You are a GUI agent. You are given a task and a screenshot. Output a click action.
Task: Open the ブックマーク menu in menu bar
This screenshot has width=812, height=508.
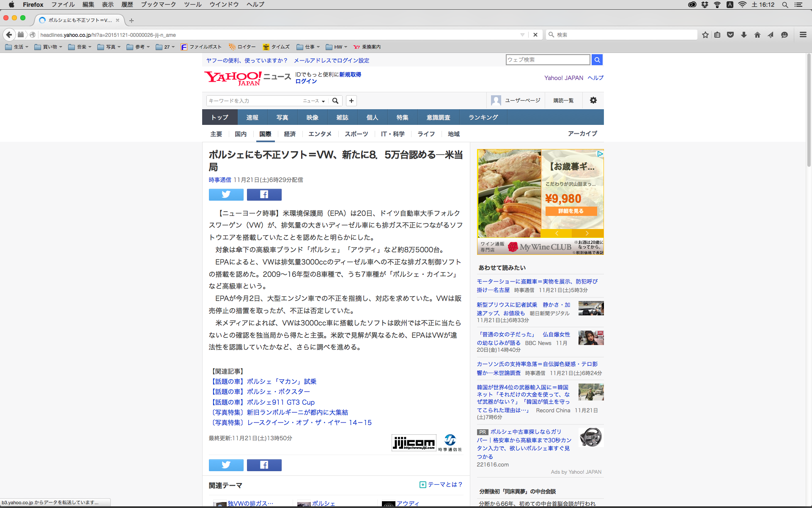[x=158, y=4]
